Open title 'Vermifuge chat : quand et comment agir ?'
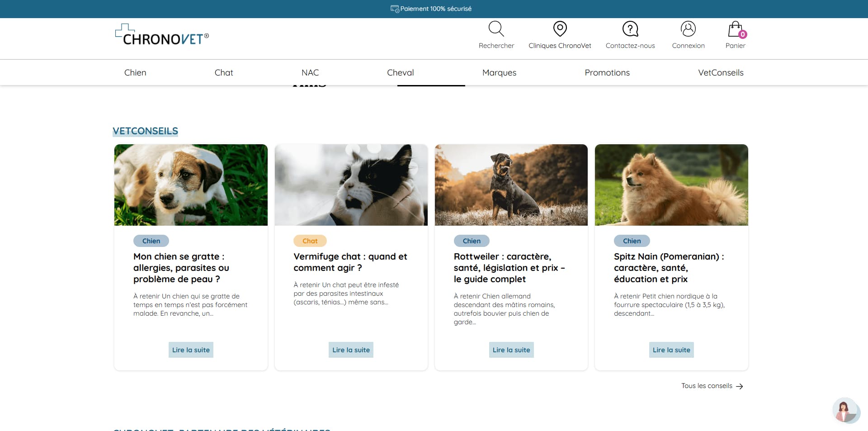The height and width of the screenshot is (431, 868). coord(350,262)
